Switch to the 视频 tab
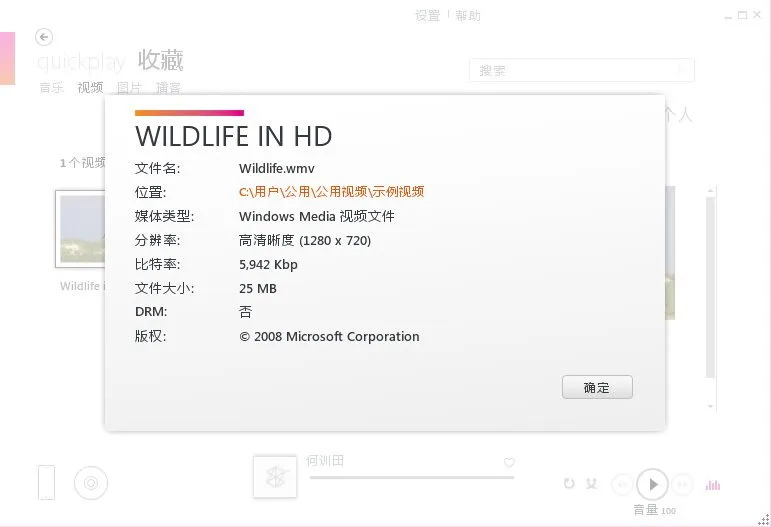The width and height of the screenshot is (771, 527). pos(90,88)
